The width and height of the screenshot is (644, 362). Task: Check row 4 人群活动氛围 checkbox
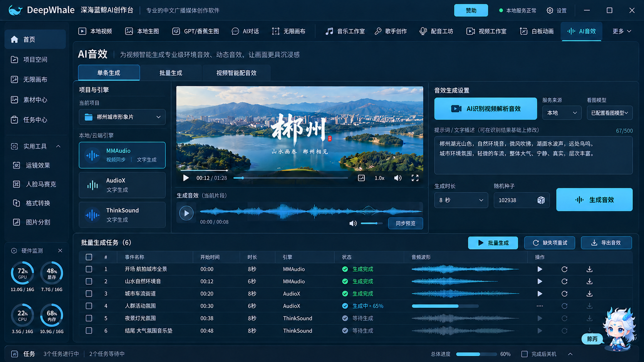89,306
